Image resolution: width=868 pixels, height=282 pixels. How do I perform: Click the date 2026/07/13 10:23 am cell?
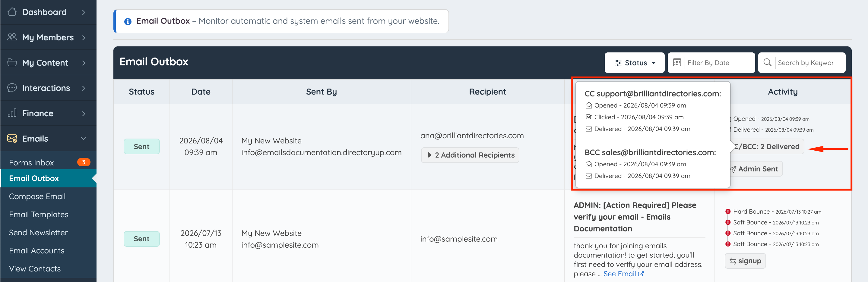click(x=201, y=239)
